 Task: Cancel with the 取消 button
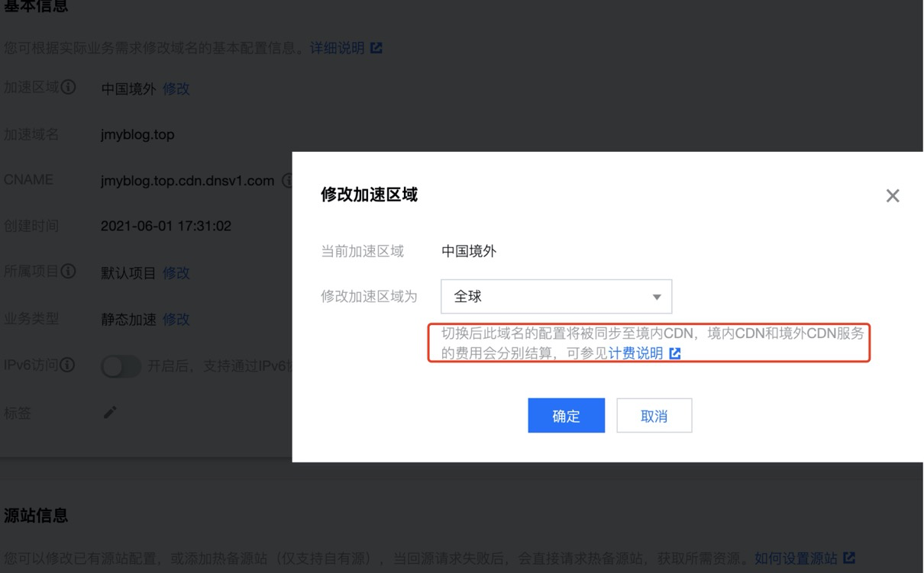click(654, 416)
